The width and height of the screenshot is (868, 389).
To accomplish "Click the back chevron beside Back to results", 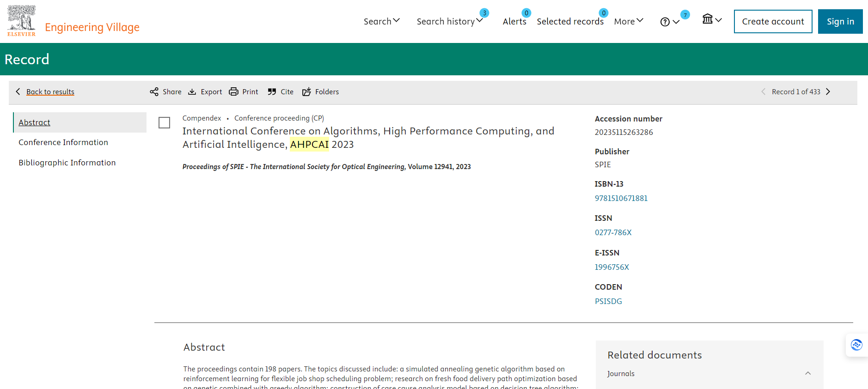I will [18, 91].
